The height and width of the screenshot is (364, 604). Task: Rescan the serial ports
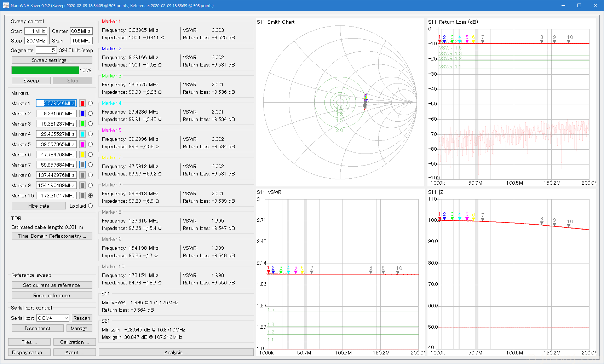[82, 318]
